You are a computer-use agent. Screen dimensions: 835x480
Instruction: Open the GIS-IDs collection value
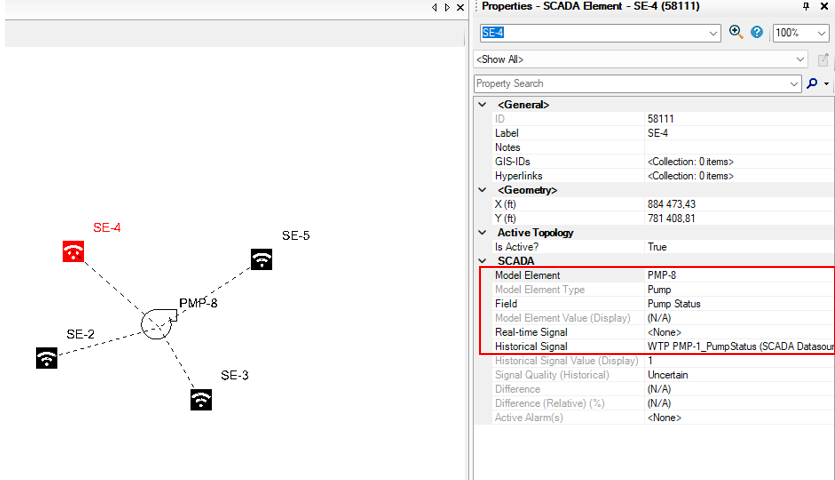(690, 161)
